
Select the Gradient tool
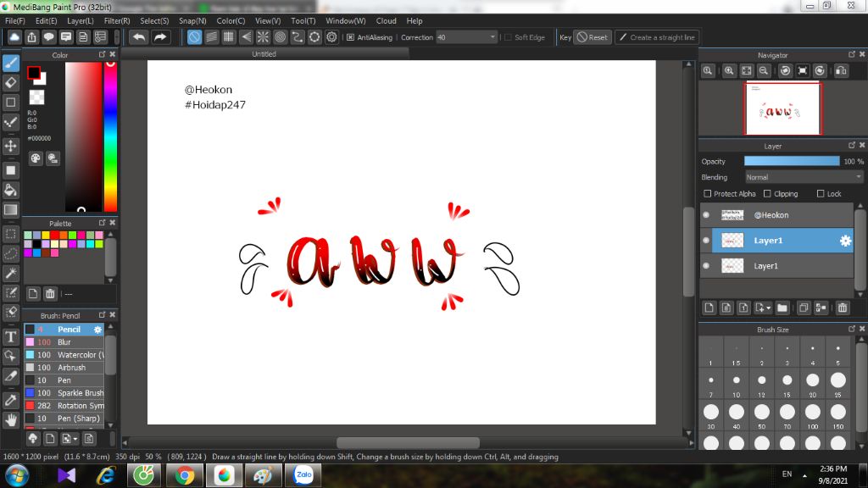10,210
